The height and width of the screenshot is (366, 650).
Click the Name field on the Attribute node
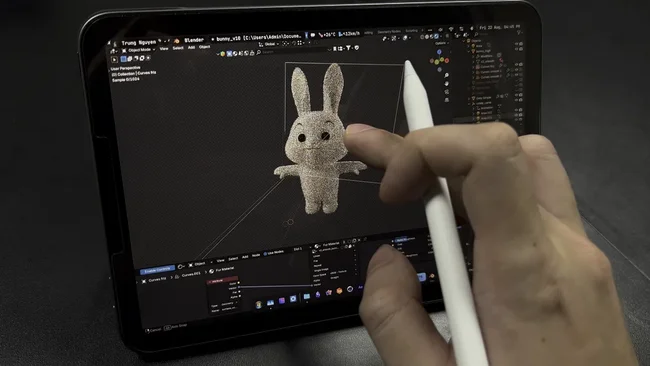(x=228, y=309)
